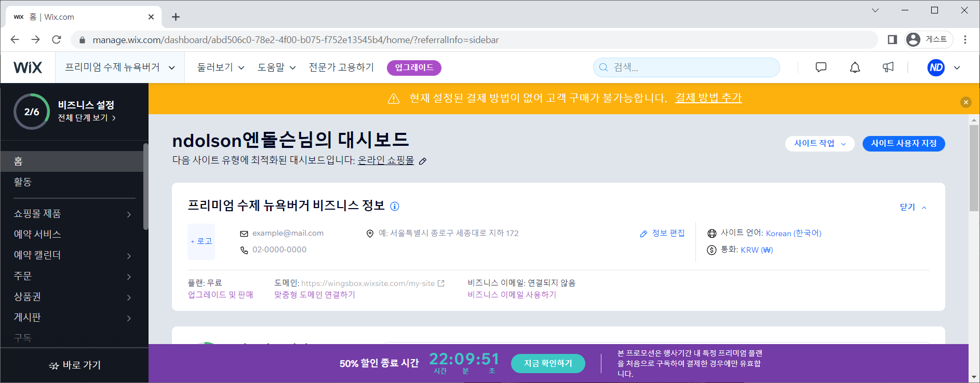
Task: Open the 둘러보기 menu
Action: pos(221,67)
